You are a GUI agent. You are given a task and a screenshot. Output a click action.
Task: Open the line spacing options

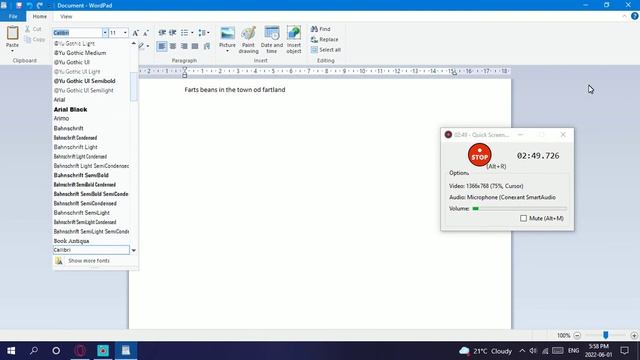point(203,33)
